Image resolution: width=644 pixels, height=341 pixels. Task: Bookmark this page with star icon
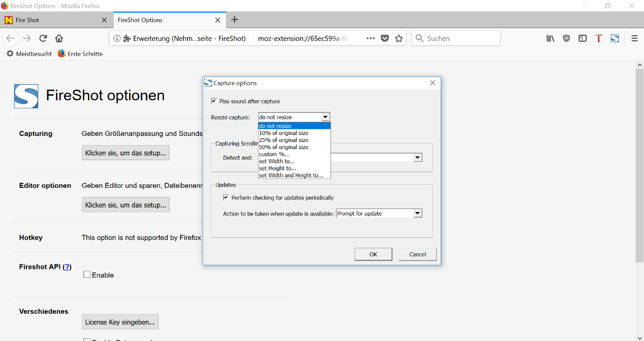(399, 38)
